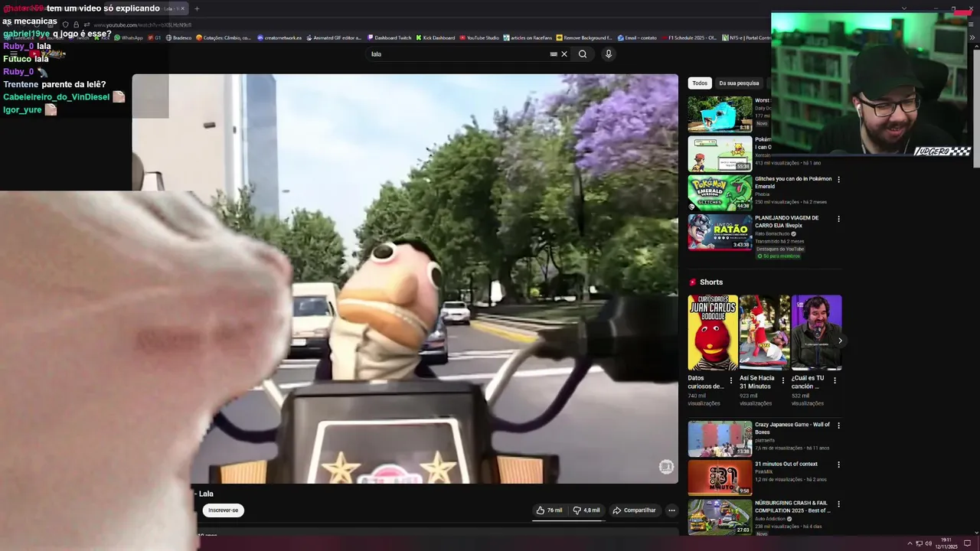Click the title Crazy Japanese Game - Wall of Boxes

[x=792, y=429]
